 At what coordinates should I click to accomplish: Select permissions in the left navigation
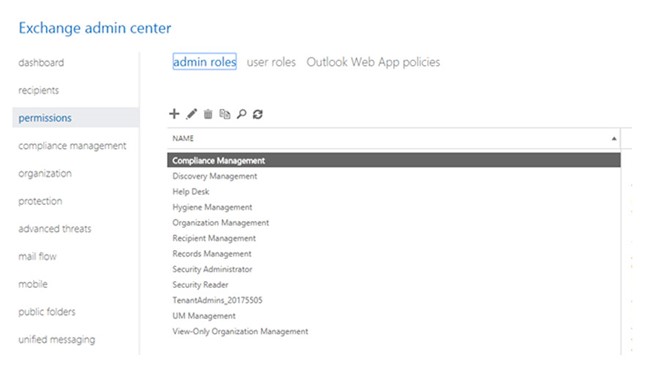pyautogui.click(x=76, y=117)
